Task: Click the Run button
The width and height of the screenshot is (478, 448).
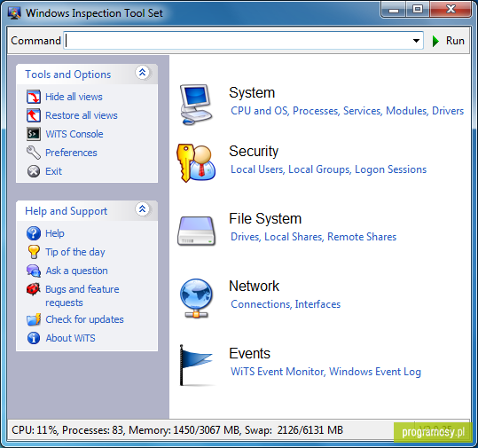Action: 448,41
